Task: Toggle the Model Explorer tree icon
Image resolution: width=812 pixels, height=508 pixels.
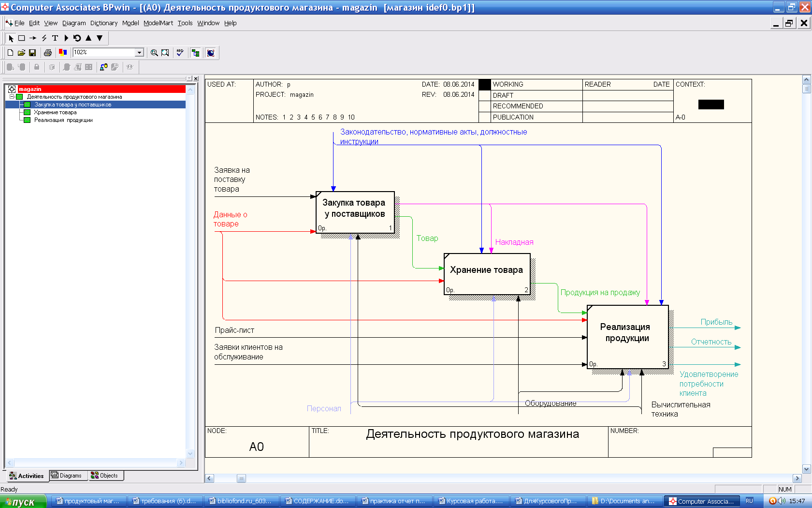Action: [x=196, y=53]
